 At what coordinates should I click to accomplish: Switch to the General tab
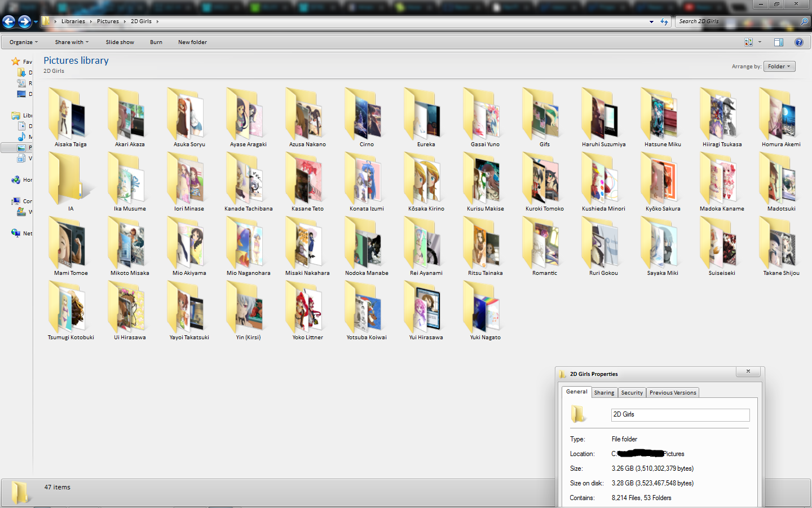click(576, 392)
